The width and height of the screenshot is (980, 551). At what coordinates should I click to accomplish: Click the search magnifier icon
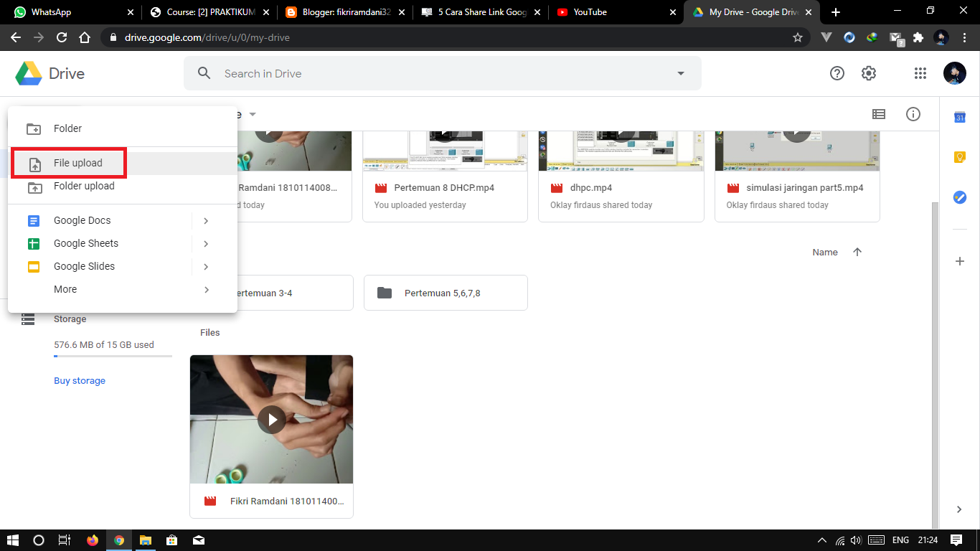[204, 73]
